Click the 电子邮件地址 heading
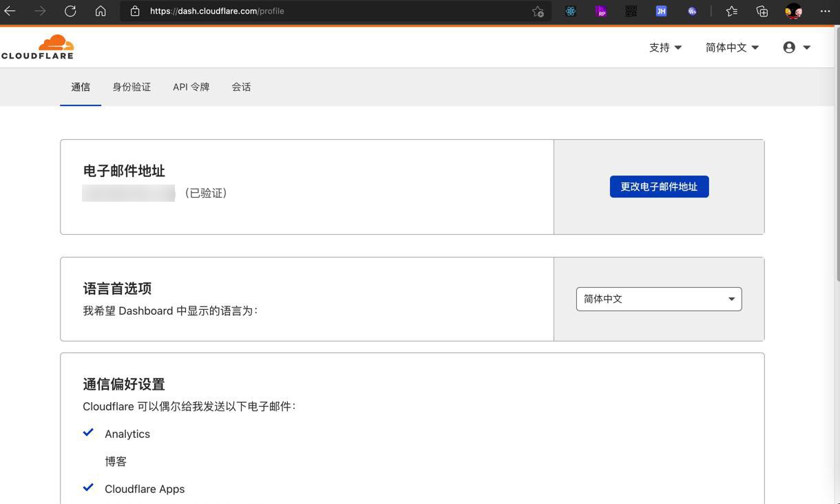This screenshot has height=504, width=840. coord(124,171)
